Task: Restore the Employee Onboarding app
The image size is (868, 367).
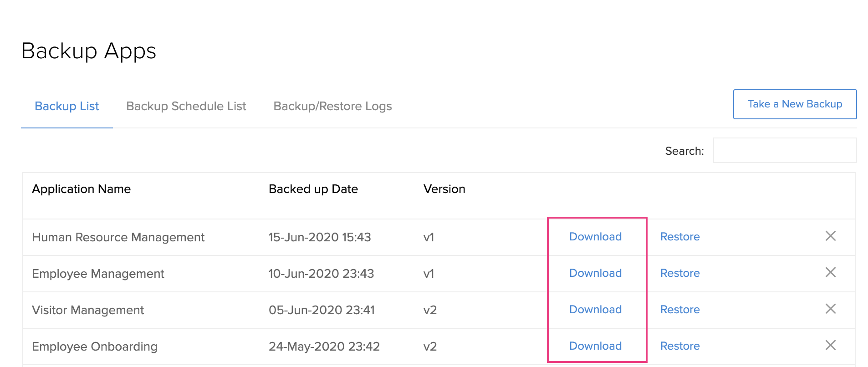Action: pos(679,346)
